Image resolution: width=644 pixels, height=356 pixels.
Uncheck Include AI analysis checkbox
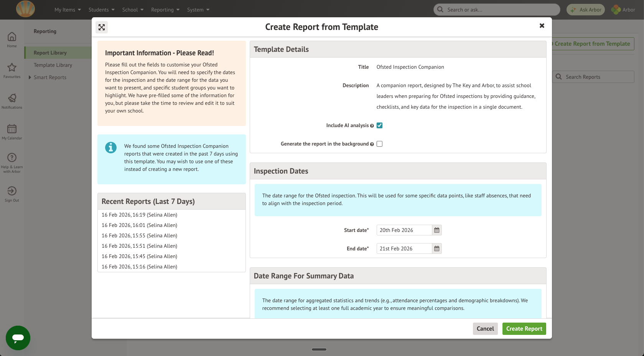[379, 126]
